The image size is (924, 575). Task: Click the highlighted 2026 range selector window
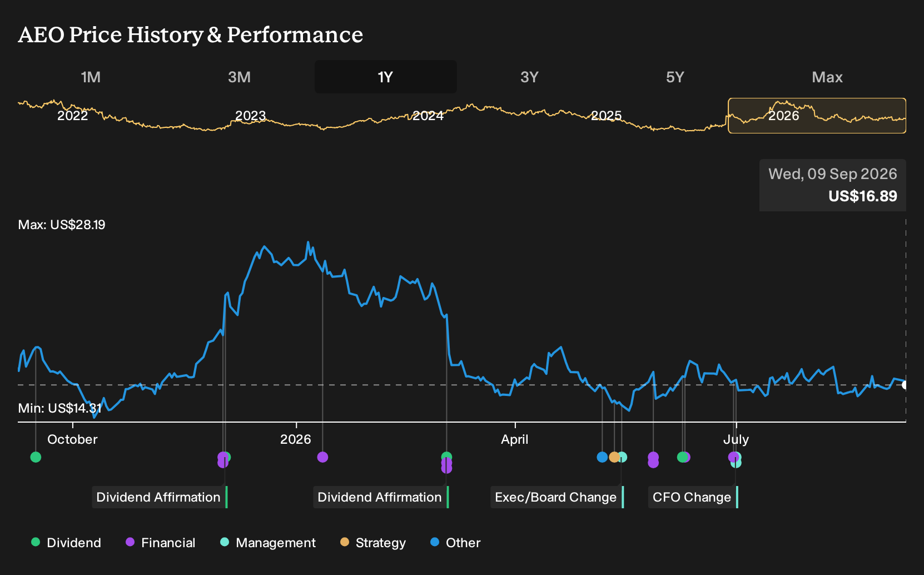[x=817, y=116]
